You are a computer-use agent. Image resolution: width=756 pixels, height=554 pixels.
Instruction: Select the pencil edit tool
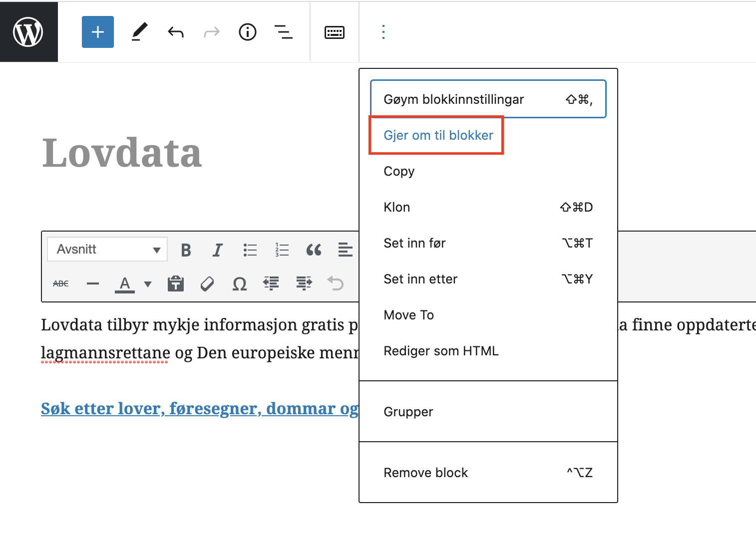coord(139,32)
